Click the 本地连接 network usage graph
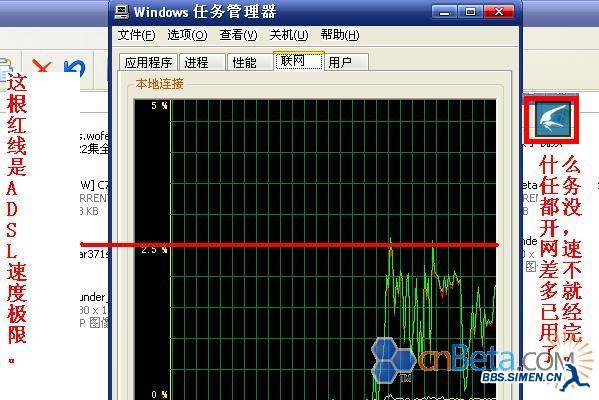This screenshot has height=400, width=599. click(x=315, y=249)
